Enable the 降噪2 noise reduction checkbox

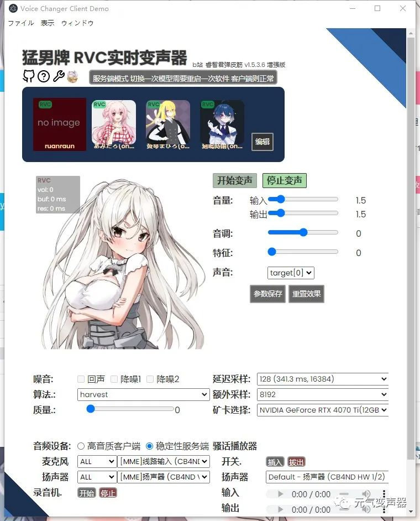coord(150,379)
